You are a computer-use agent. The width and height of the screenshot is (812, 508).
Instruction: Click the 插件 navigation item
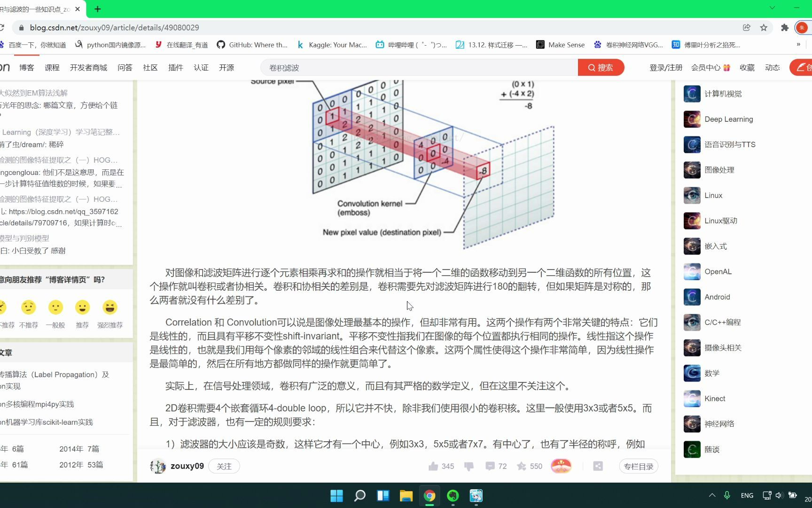pos(176,68)
